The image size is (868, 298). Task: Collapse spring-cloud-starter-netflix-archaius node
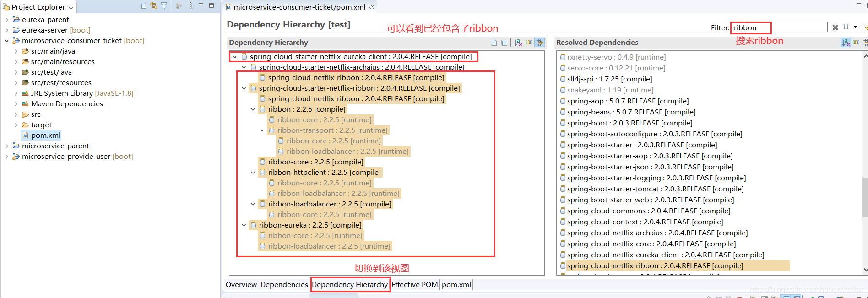pos(244,67)
